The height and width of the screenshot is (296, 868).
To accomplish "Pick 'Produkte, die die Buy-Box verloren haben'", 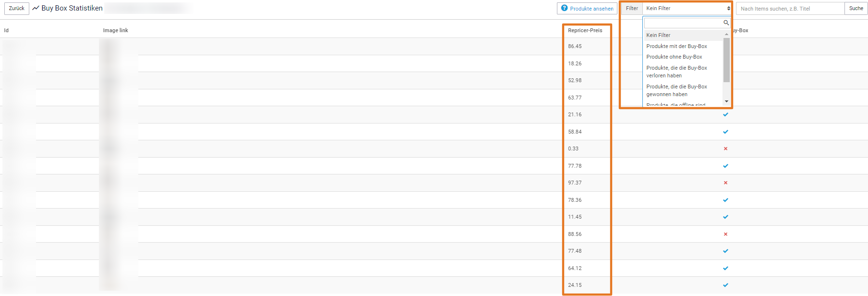I will (676, 72).
